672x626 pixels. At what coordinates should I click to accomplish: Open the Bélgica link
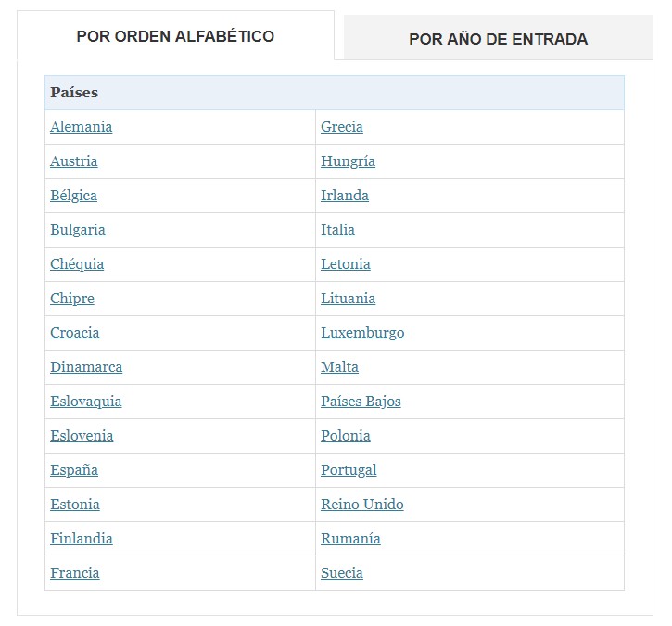[74, 196]
